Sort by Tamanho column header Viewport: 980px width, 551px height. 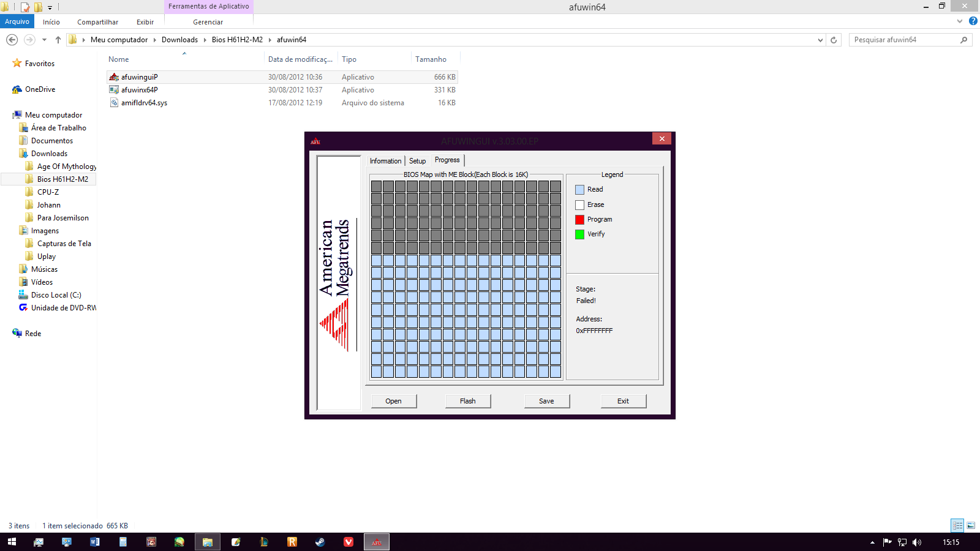point(435,59)
